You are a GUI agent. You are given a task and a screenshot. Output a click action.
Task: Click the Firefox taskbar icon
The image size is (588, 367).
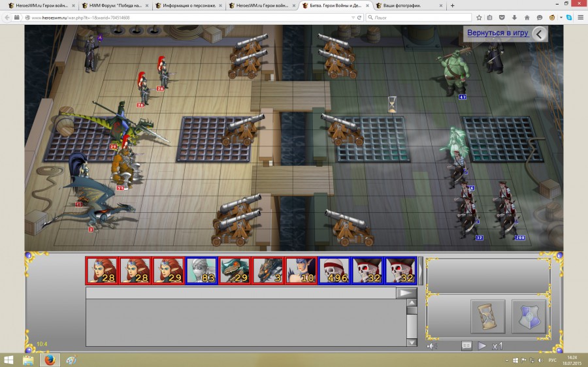[49, 360]
